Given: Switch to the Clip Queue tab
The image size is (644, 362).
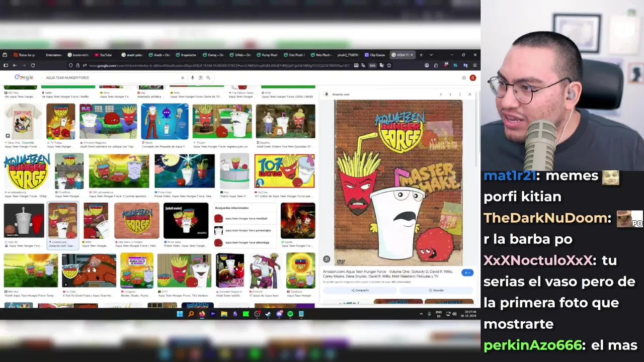Looking at the screenshot, I should coord(375,55).
